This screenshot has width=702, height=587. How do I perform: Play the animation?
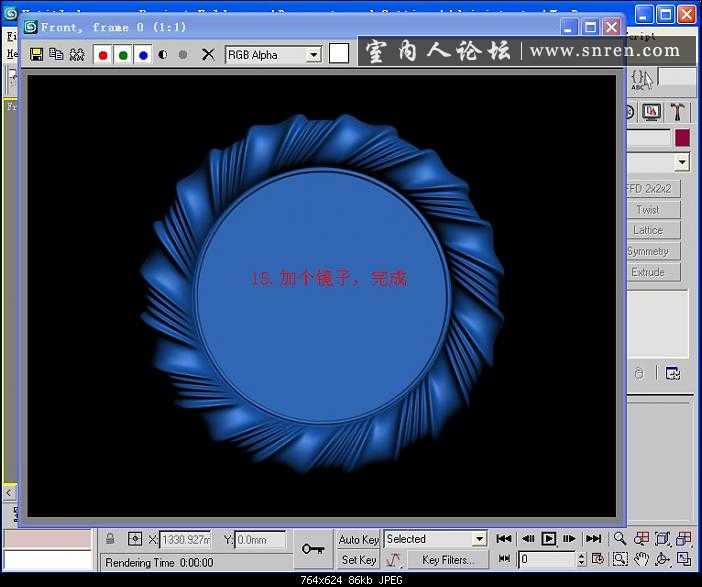point(549,539)
